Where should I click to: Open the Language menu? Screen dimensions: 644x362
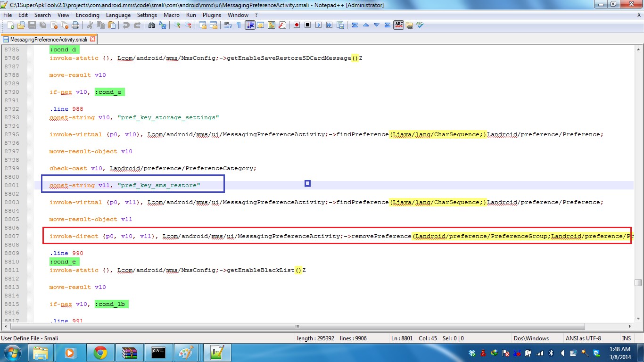[118, 15]
